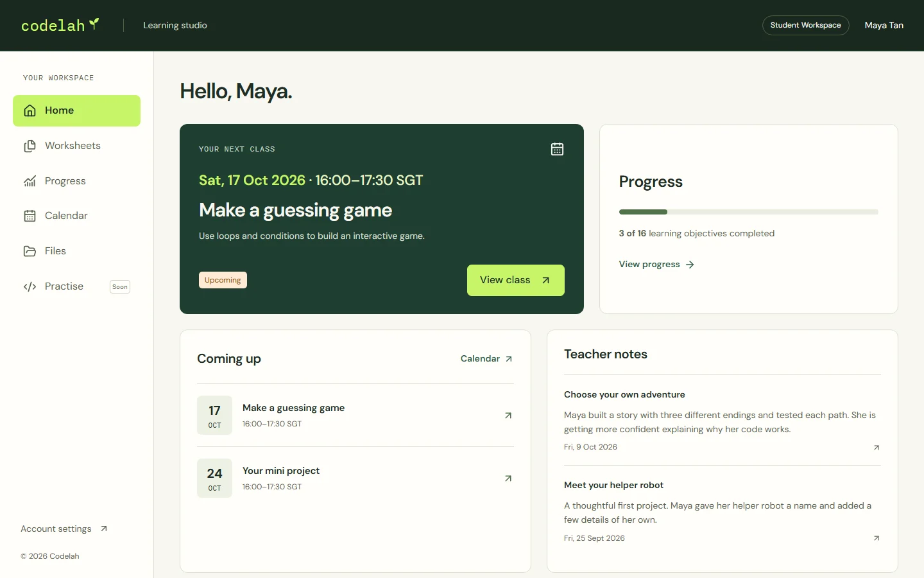Click the View class button
Image resolution: width=924 pixels, height=578 pixels.
[x=516, y=280]
